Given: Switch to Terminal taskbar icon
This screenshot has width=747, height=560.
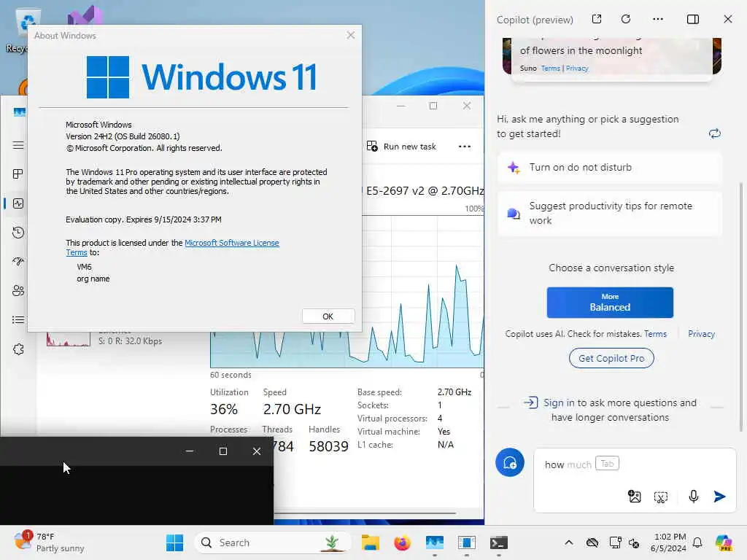Looking at the screenshot, I should 499,542.
